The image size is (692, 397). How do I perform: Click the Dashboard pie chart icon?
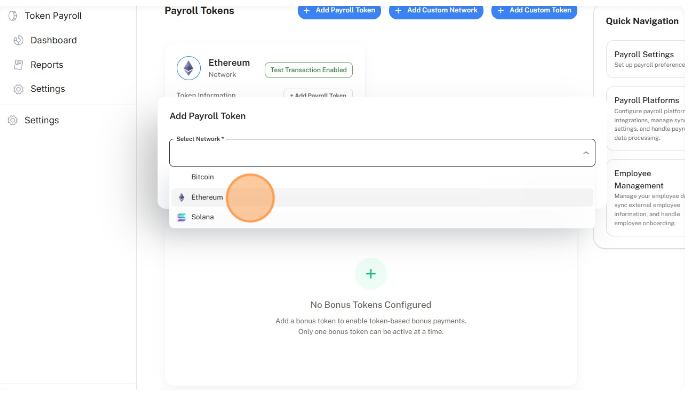[x=18, y=40]
